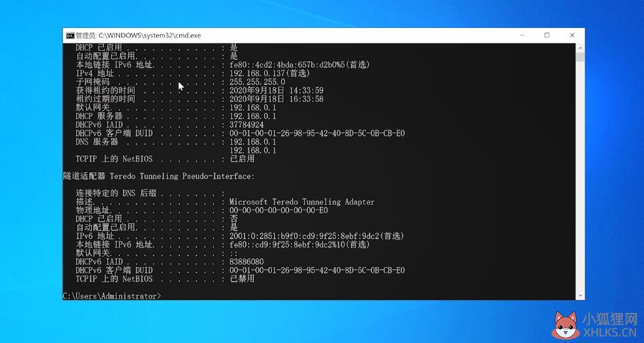Click the IAID value "37784924"
This screenshot has width=644, height=343.
click(x=247, y=125)
